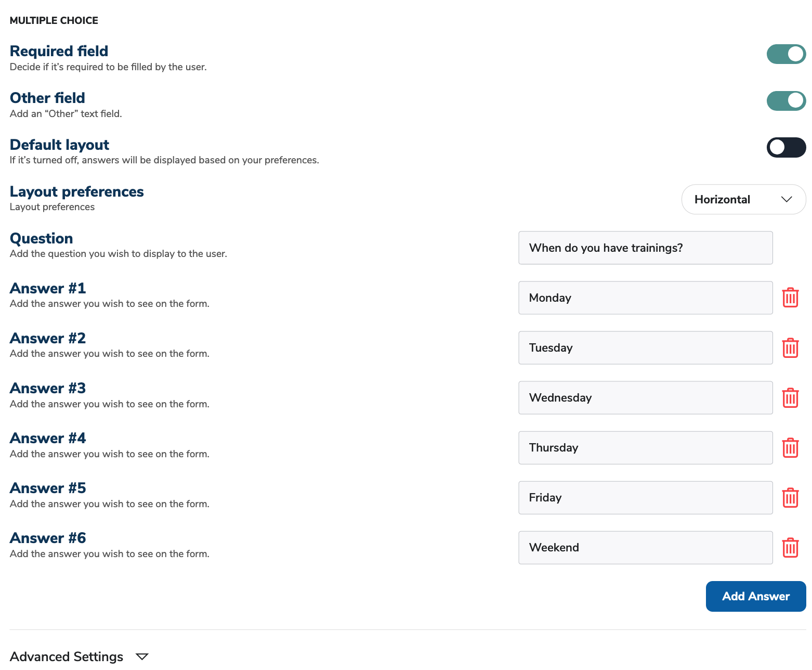Click the Advanced Settings label
812x670 pixels.
point(67,656)
